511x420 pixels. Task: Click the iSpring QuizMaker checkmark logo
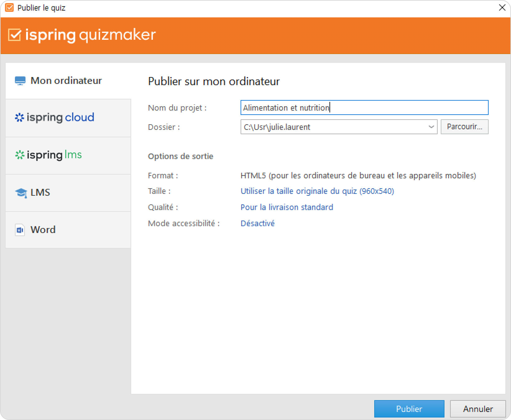pyautogui.click(x=15, y=35)
